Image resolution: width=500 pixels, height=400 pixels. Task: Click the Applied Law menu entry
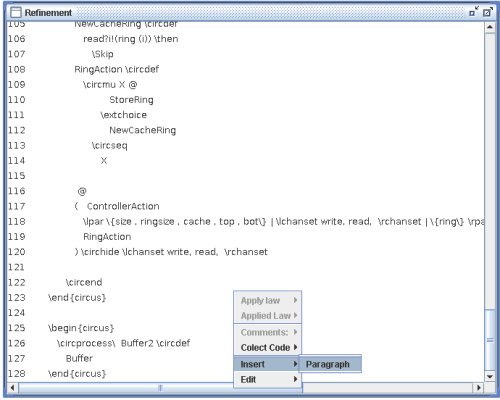pos(268,316)
